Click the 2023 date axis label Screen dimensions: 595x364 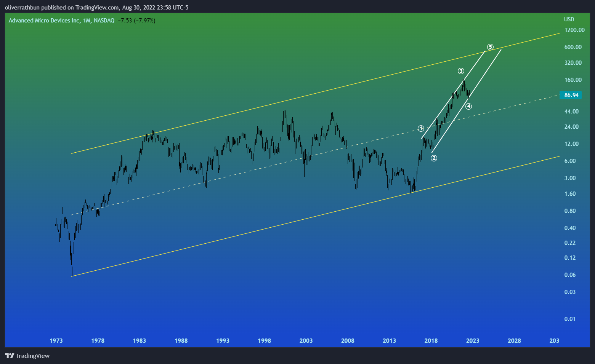473,341
